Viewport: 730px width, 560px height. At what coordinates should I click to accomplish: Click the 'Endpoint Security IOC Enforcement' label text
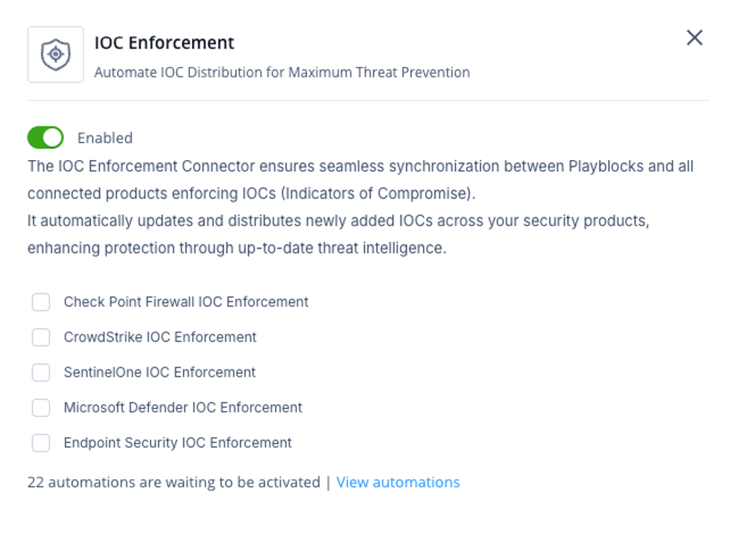tap(178, 443)
